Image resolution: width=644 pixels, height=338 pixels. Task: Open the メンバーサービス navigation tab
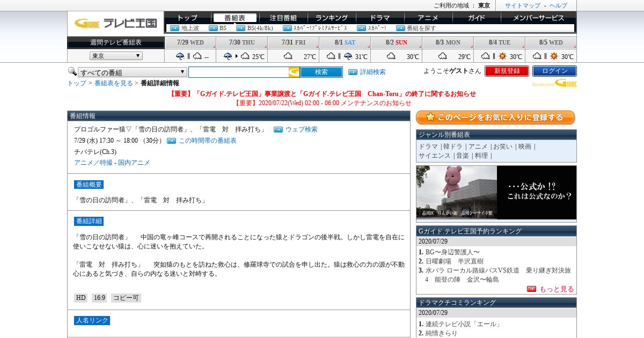tap(538, 18)
